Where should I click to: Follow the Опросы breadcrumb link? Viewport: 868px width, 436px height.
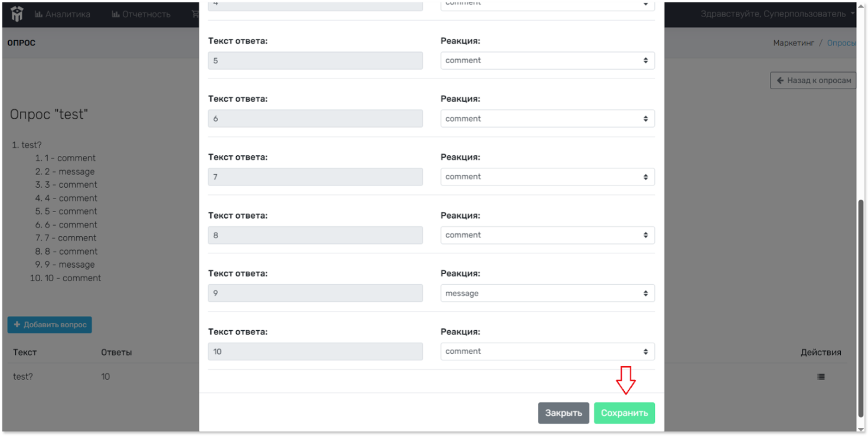(x=841, y=43)
